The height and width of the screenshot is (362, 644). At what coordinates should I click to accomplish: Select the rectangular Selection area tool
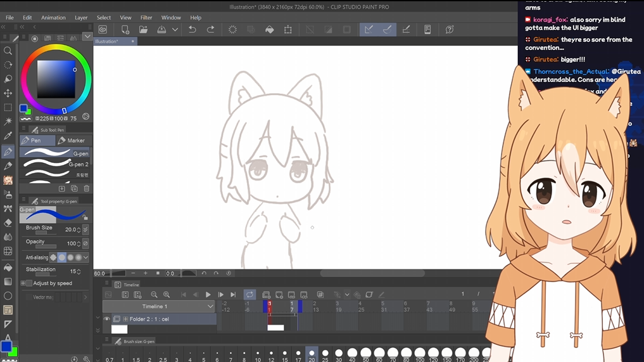point(8,107)
